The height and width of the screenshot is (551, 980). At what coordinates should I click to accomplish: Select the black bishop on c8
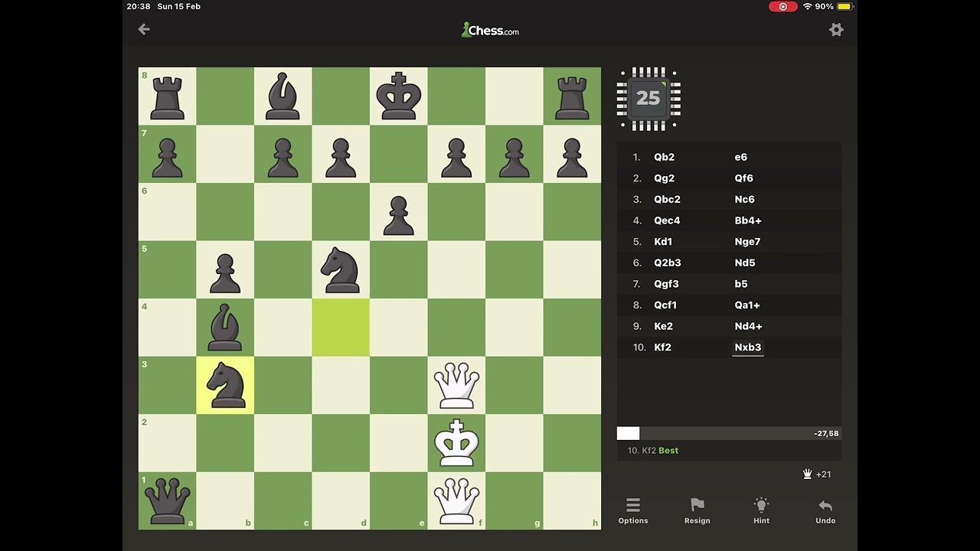click(x=283, y=96)
